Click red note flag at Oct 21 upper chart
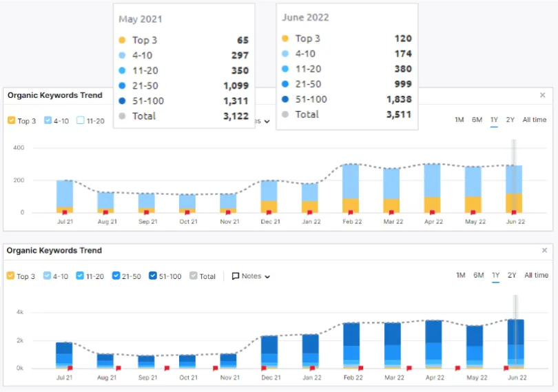 click(187, 213)
